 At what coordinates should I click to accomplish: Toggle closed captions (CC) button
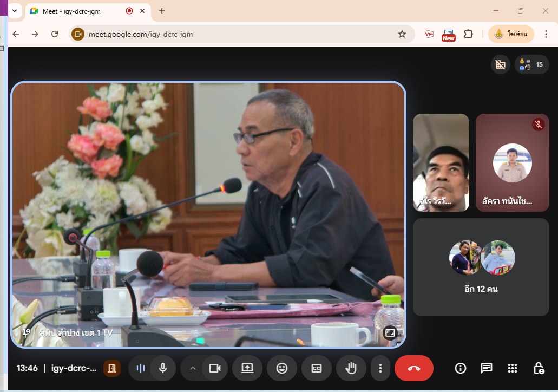317,368
